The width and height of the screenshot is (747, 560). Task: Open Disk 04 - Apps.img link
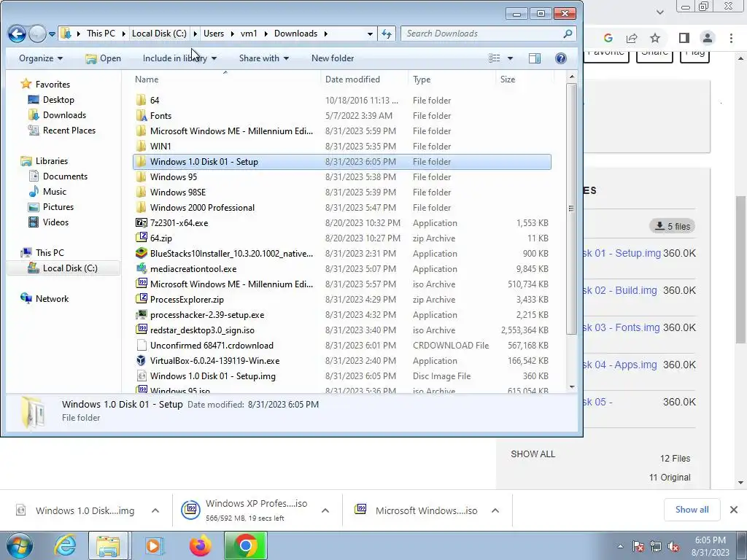coord(620,365)
